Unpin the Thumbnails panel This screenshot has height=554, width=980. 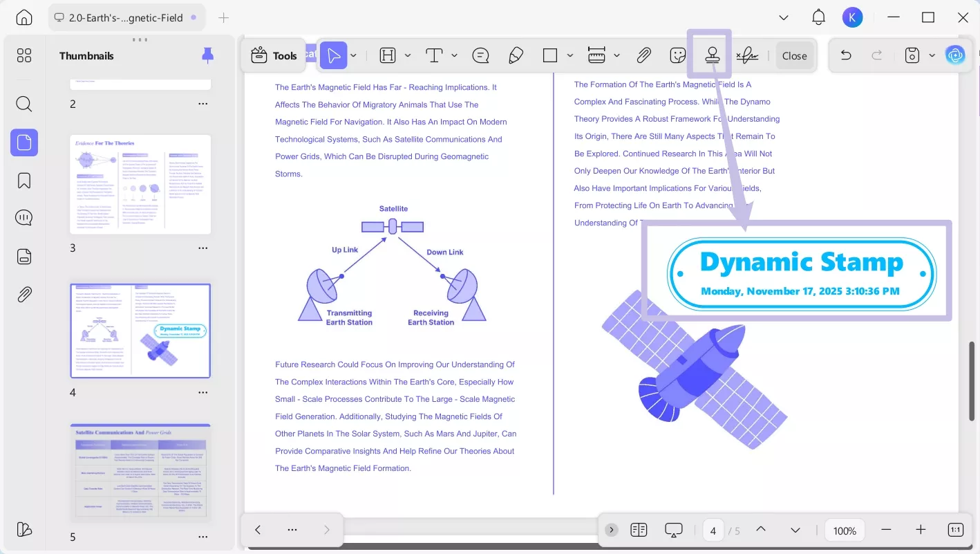point(207,56)
